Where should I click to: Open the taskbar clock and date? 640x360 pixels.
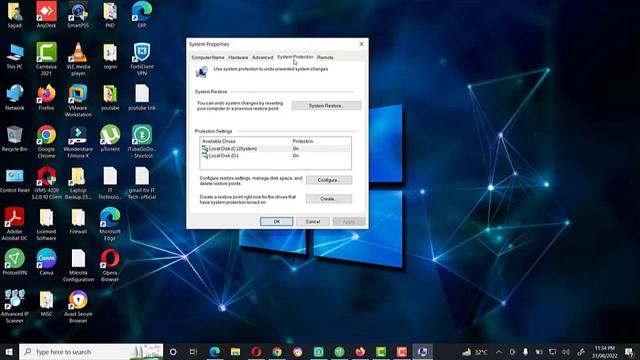coord(604,352)
